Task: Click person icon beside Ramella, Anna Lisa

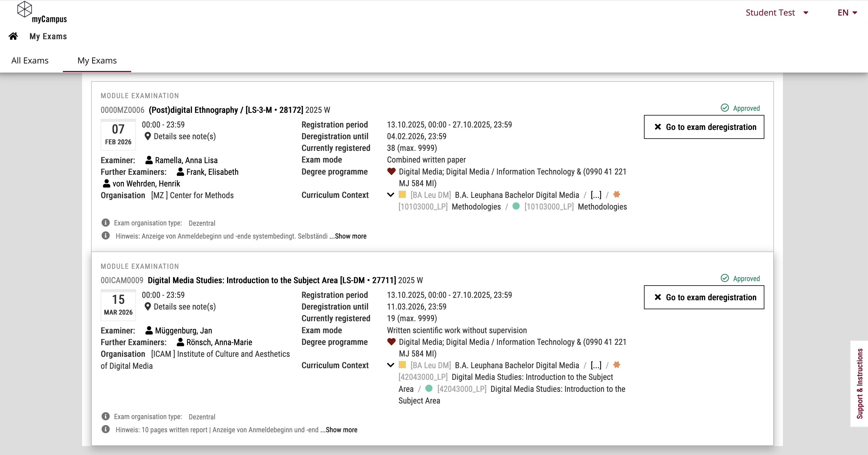Action: click(x=149, y=160)
